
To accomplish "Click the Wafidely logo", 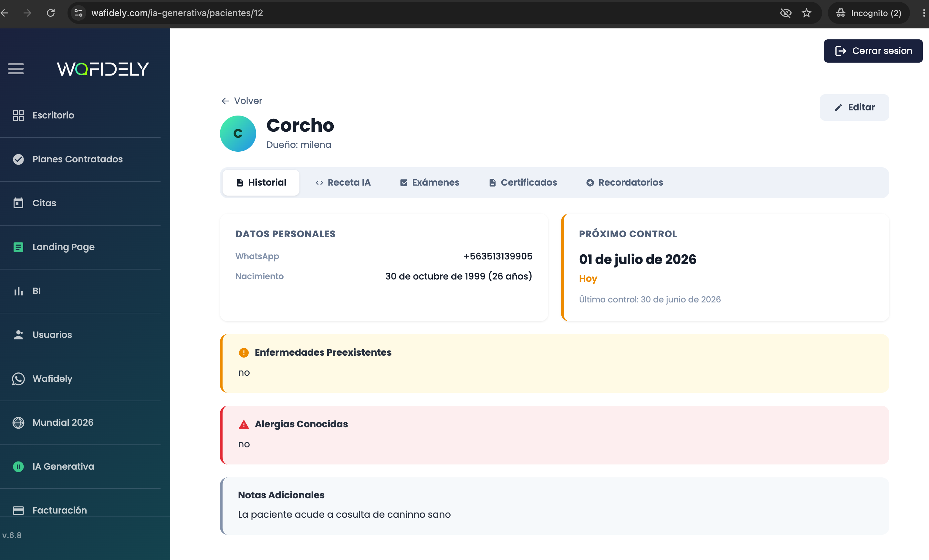I will [x=103, y=69].
